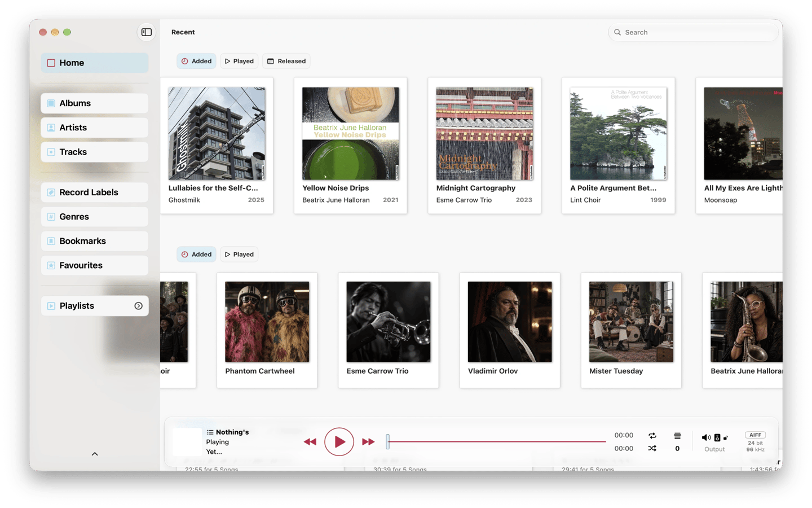Click the Mister Tuesday artist name
812x508 pixels.
(x=616, y=371)
